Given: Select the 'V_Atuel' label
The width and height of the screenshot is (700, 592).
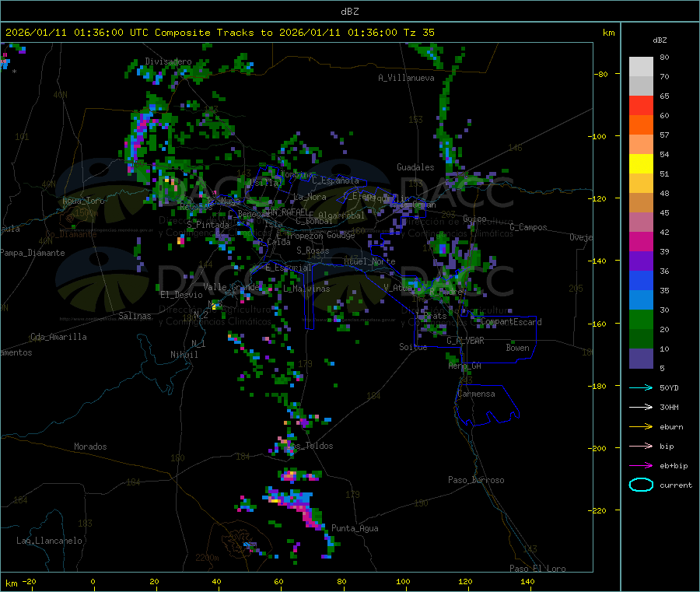Looking at the screenshot, I should pyautogui.click(x=400, y=288).
